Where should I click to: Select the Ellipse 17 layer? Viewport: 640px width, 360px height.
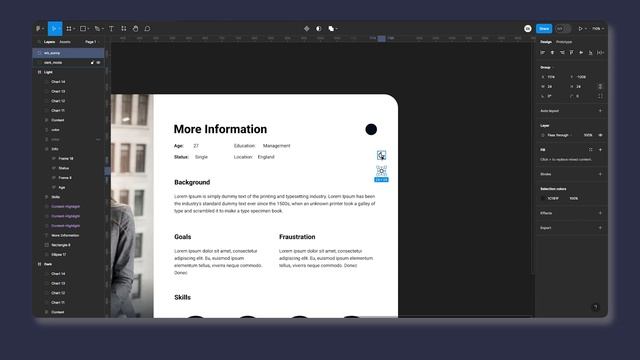click(58, 255)
